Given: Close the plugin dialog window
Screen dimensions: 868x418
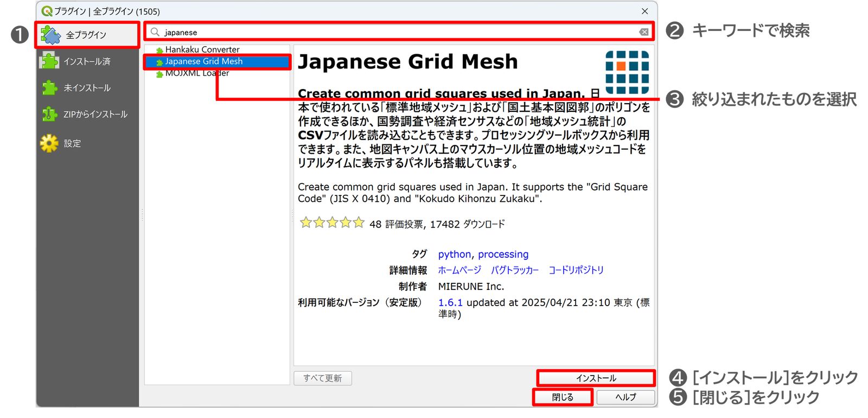Looking at the screenshot, I should [x=644, y=11].
